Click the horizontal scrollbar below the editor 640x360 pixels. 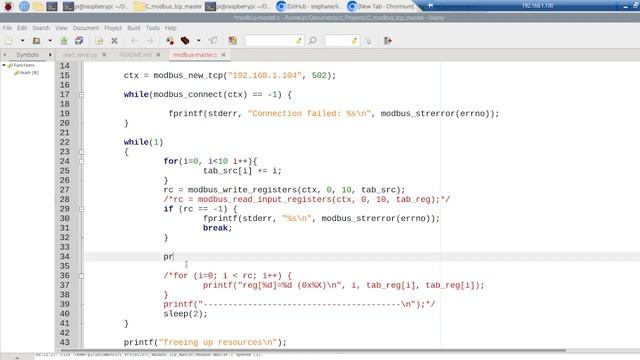coord(313,350)
